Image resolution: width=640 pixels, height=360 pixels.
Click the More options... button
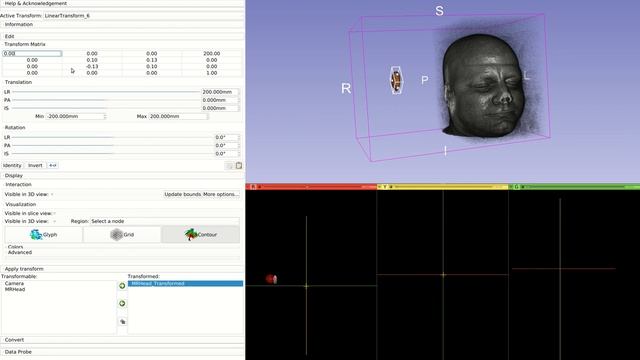point(221,194)
